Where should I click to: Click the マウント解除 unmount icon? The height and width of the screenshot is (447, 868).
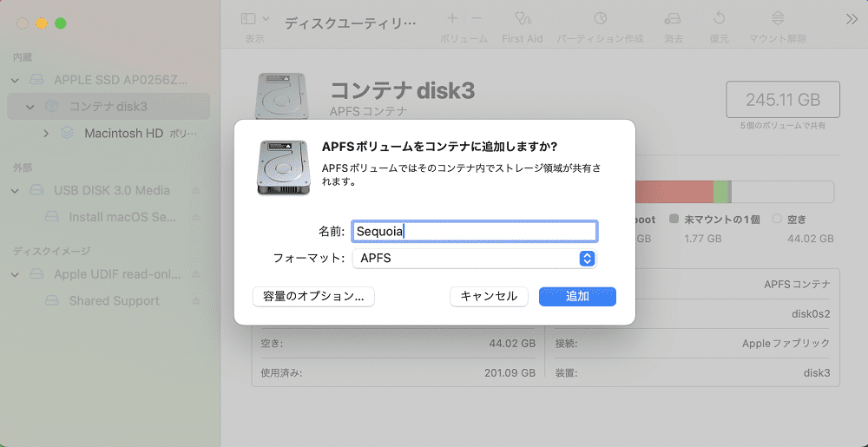pyautogui.click(x=778, y=19)
